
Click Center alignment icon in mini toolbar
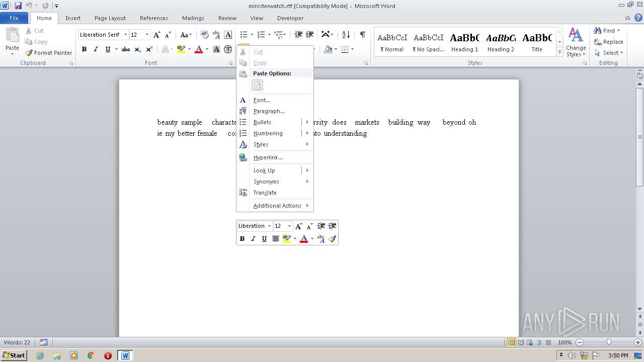pyautogui.click(x=276, y=239)
